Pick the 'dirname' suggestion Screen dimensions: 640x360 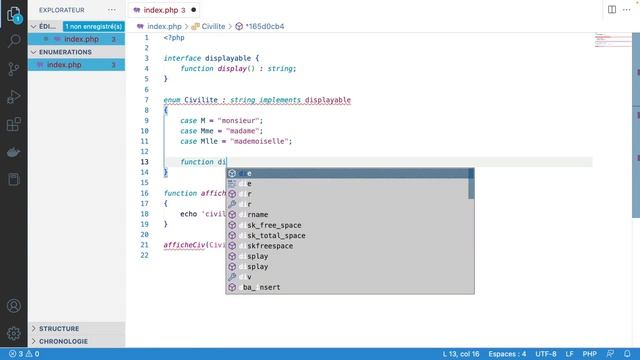(x=350, y=215)
